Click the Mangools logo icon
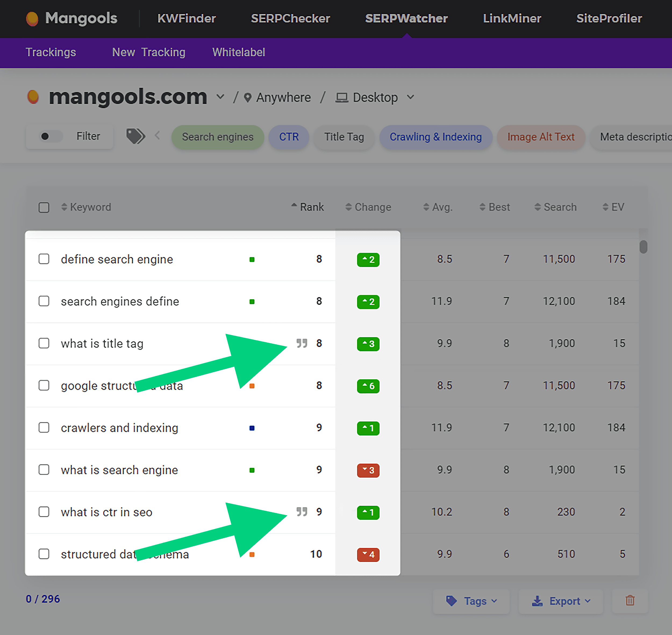The height and width of the screenshot is (635, 672). pyautogui.click(x=33, y=19)
